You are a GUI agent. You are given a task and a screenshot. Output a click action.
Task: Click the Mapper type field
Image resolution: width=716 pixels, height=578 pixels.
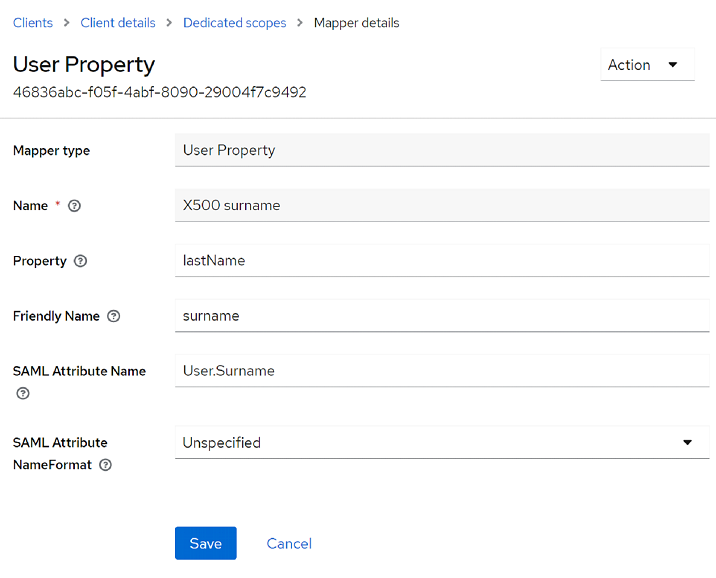coord(442,150)
